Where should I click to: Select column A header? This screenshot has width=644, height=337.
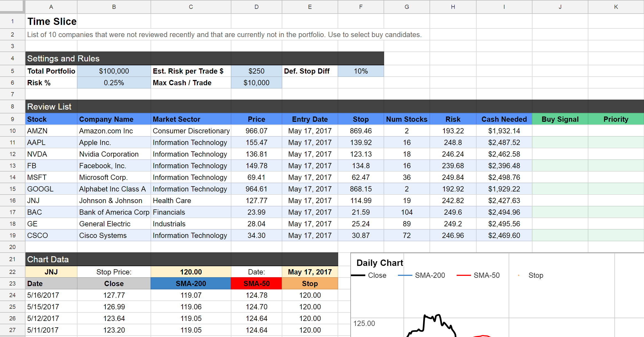[x=51, y=7]
